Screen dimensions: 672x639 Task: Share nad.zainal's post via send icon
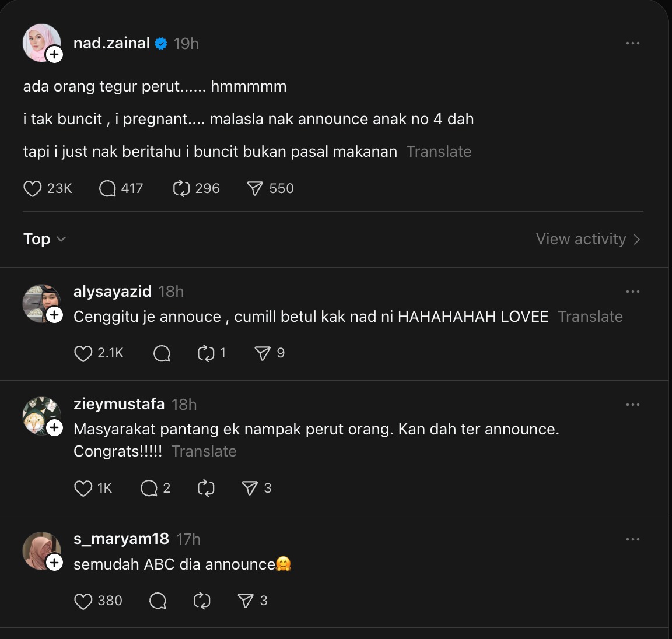click(x=255, y=188)
